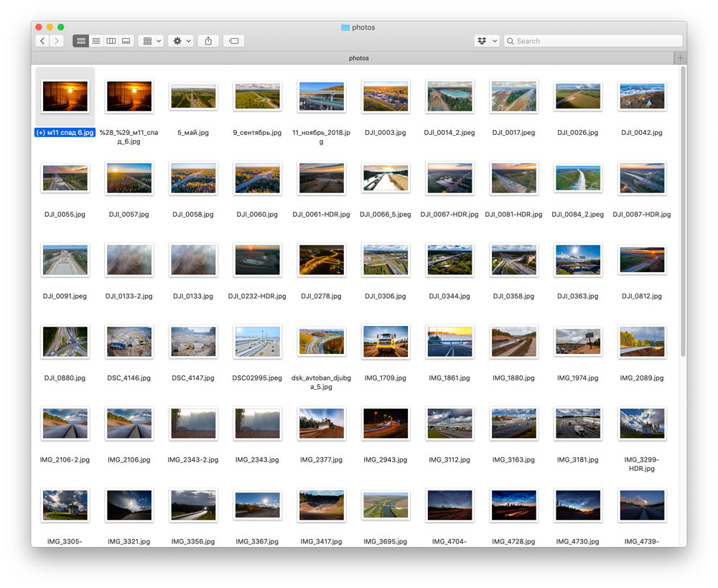Click the Forward navigation arrow
The width and height of the screenshot is (718, 588).
click(57, 41)
